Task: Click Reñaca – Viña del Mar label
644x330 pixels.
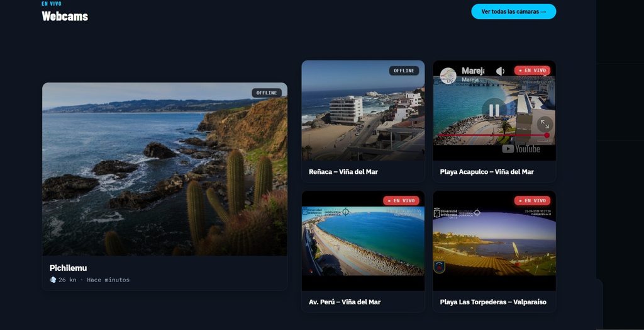Action: [343, 171]
